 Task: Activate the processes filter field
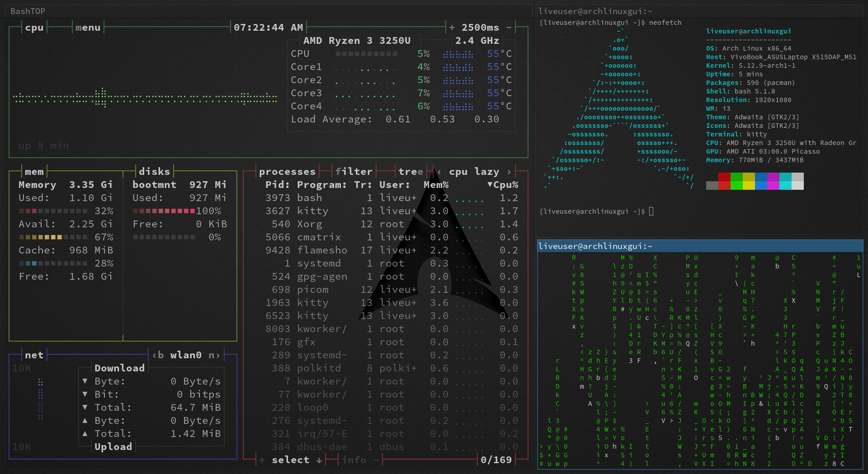(354, 171)
